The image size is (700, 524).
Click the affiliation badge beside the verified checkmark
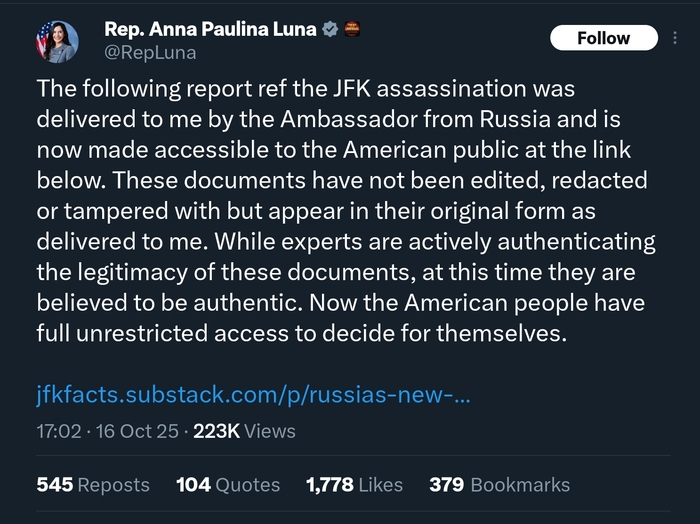[x=350, y=30]
